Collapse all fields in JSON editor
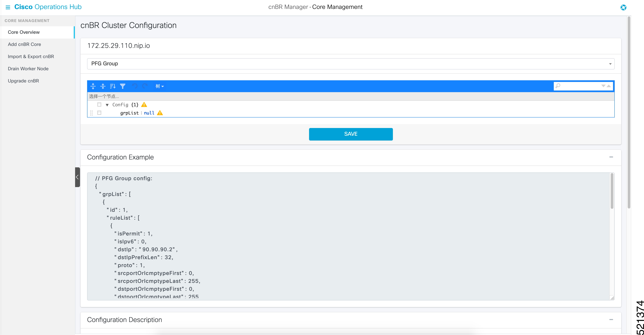Screen dimensions: 644x335 click(103, 86)
